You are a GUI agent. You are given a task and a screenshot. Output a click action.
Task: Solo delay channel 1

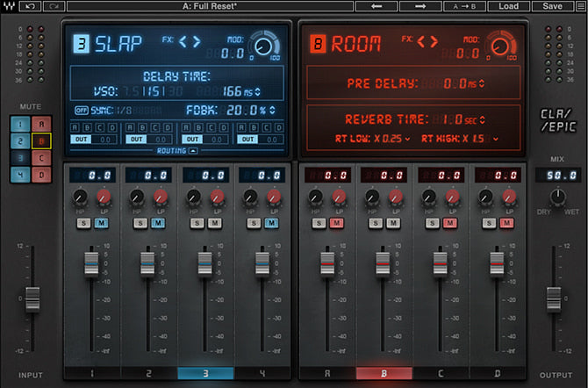click(83, 223)
